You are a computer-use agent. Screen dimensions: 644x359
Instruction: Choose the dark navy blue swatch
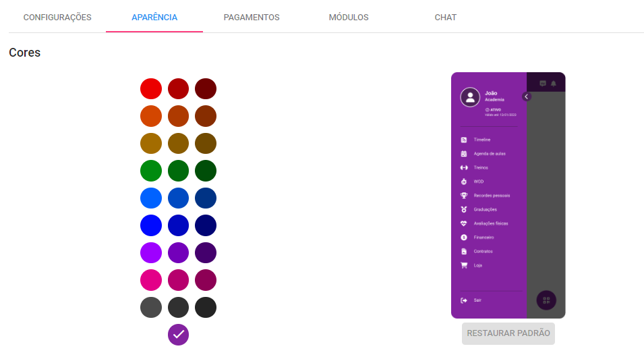coord(206,225)
